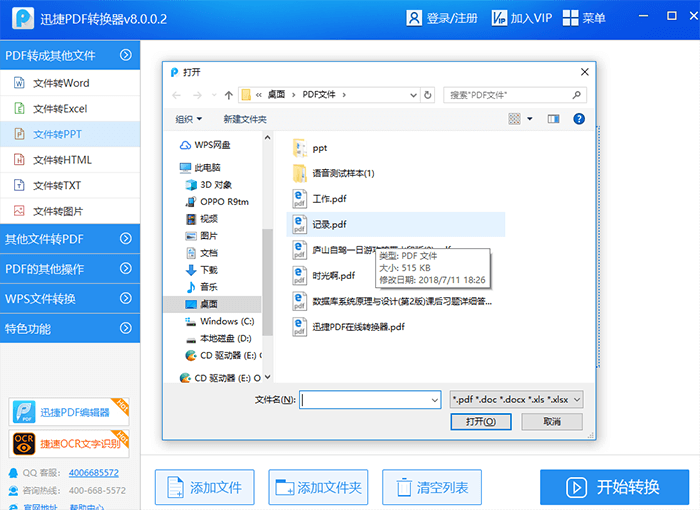Select 文件转Excel in sidebar
This screenshot has width=700, height=510.
coord(70,108)
